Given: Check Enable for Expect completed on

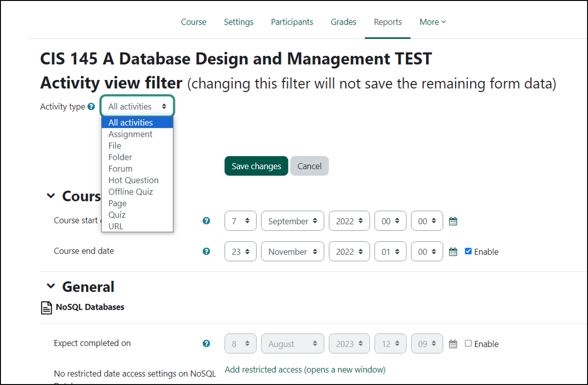Looking at the screenshot, I should [x=468, y=344].
